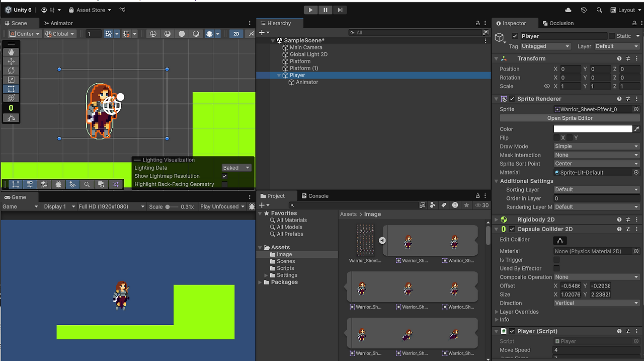Open the Tag dropdown

click(545, 46)
